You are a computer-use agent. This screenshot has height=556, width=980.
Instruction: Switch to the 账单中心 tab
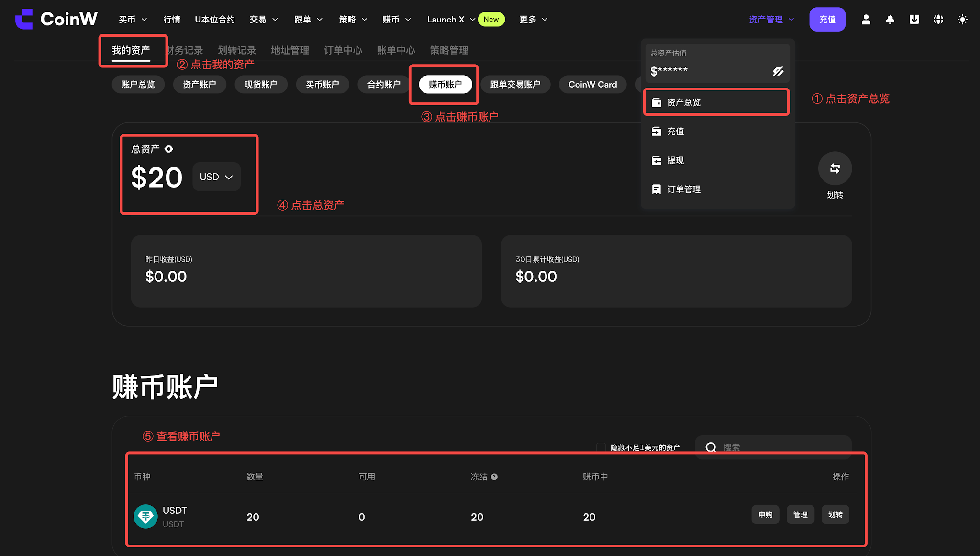pos(396,50)
